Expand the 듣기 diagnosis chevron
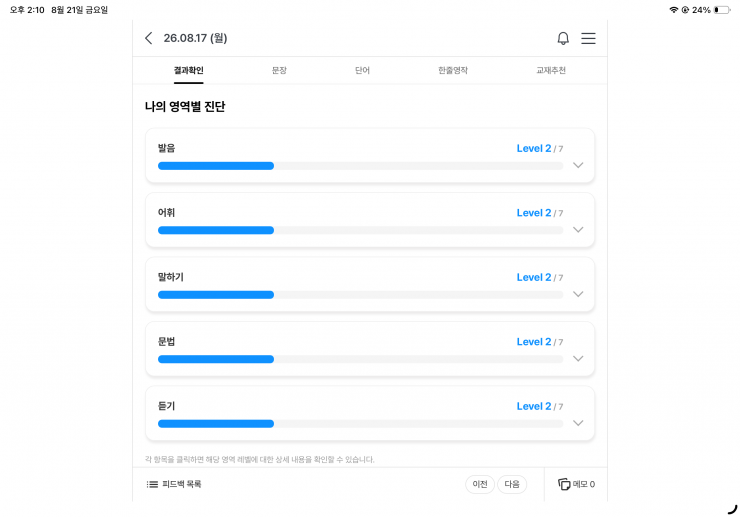 coord(578,423)
